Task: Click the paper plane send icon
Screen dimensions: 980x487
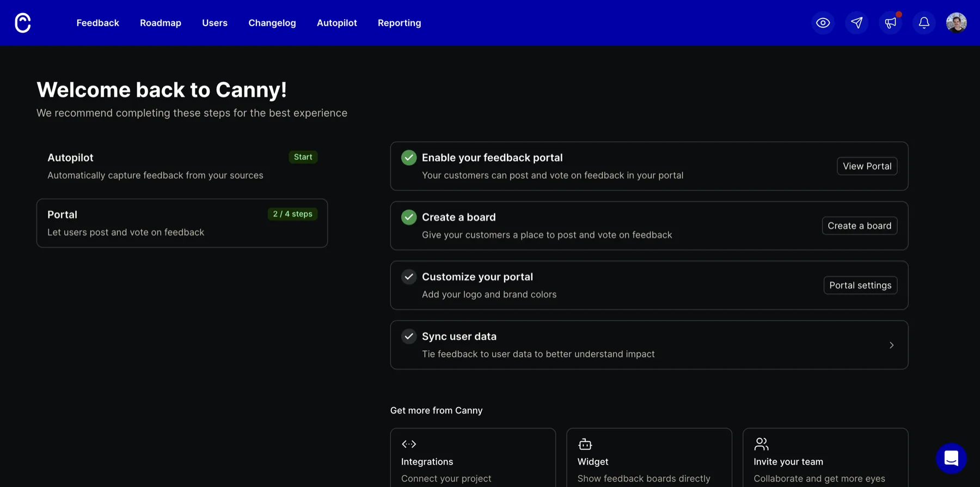Action: 856,23
